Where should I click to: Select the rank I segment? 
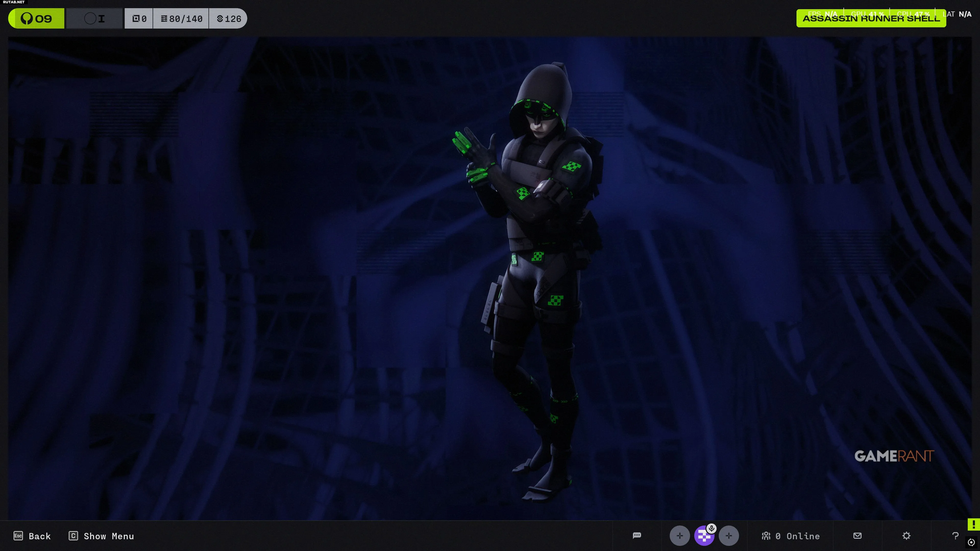(95, 19)
